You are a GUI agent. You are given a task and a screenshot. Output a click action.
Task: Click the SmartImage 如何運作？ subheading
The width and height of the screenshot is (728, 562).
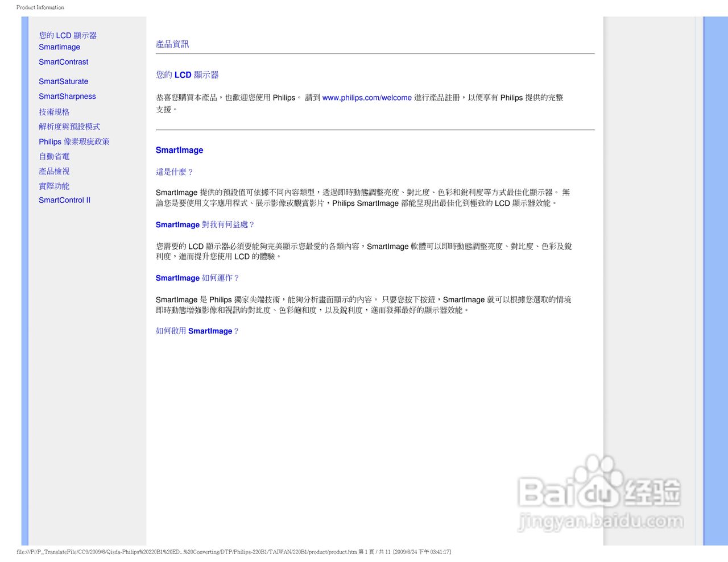point(198,278)
